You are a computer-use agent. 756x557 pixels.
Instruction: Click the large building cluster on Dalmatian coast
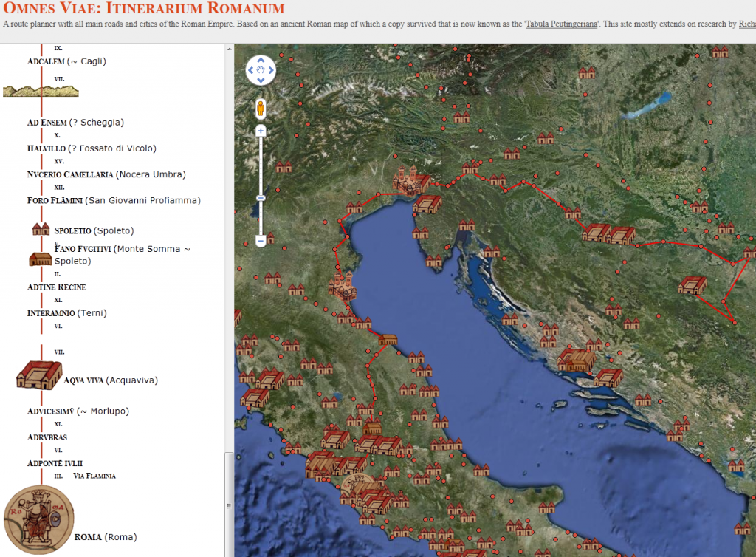(577, 360)
